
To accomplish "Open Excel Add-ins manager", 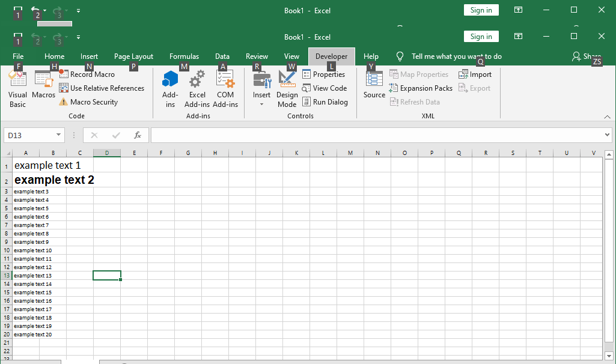I will click(x=197, y=88).
